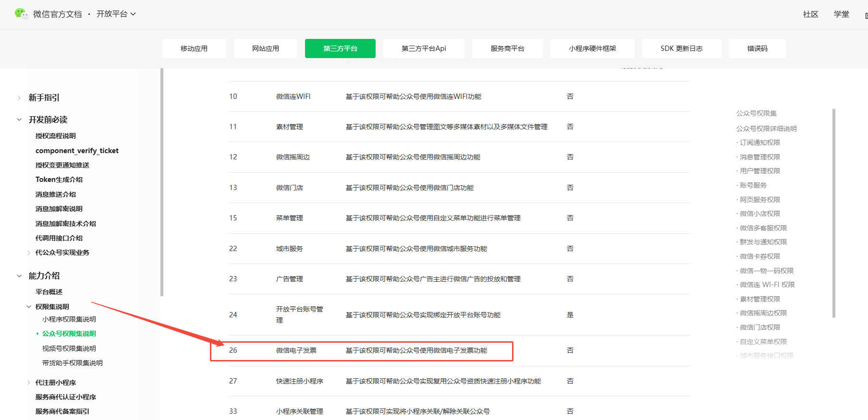Jump to 消息管理权限 anchor
Screen dimensions: 868x420
click(x=760, y=157)
